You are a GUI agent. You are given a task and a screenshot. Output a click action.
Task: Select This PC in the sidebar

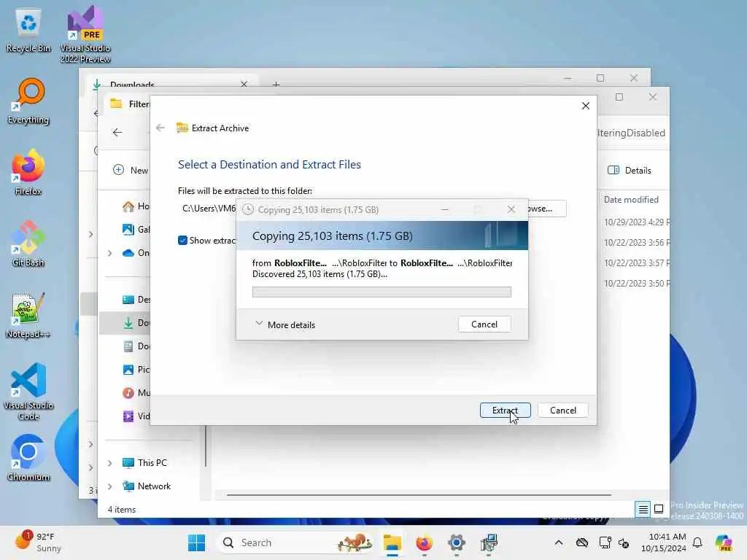click(x=145, y=463)
